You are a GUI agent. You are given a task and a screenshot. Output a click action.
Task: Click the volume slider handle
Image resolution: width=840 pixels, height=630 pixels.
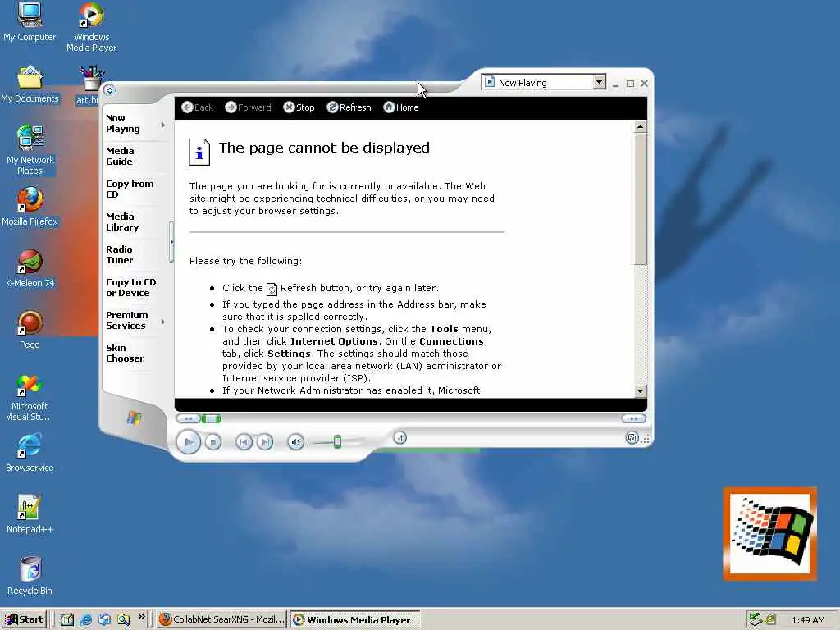tap(337, 442)
